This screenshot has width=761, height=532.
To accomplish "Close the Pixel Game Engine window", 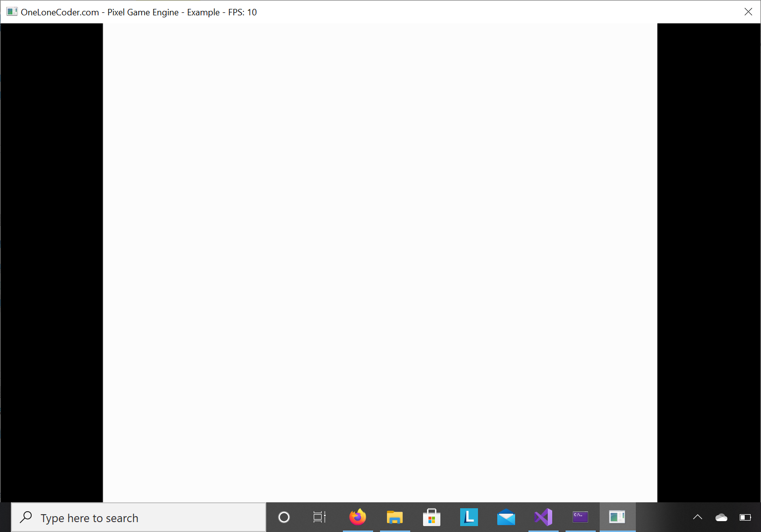I will pyautogui.click(x=749, y=11).
